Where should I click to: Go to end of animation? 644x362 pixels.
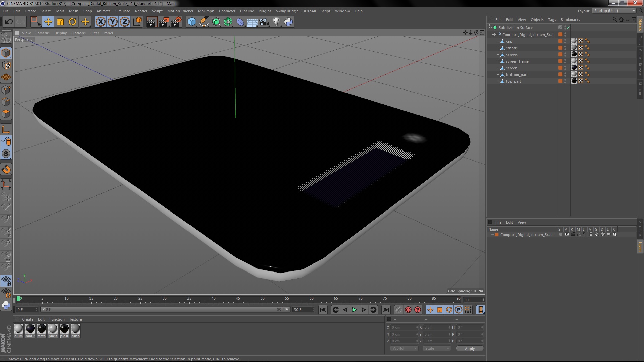pos(386,310)
